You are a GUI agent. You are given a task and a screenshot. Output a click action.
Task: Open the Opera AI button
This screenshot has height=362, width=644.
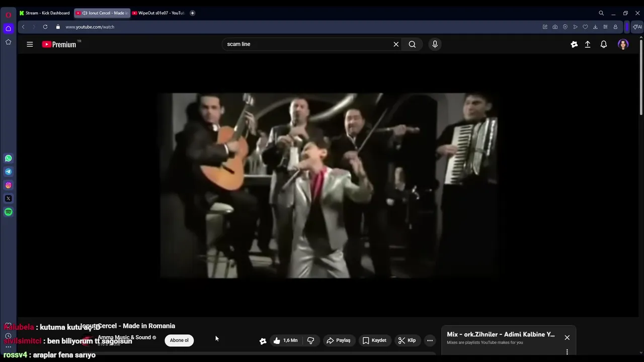coord(637,27)
